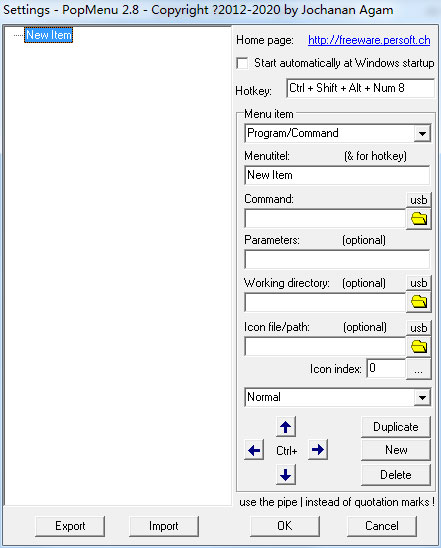Click the left arrow move button
441x548 pixels.
(254, 450)
